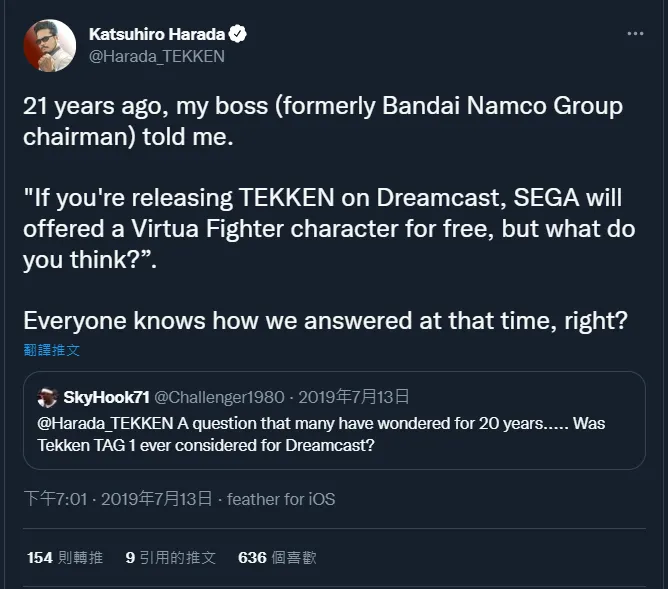Click the tweet timestamp 下午7:01

(x=56, y=498)
